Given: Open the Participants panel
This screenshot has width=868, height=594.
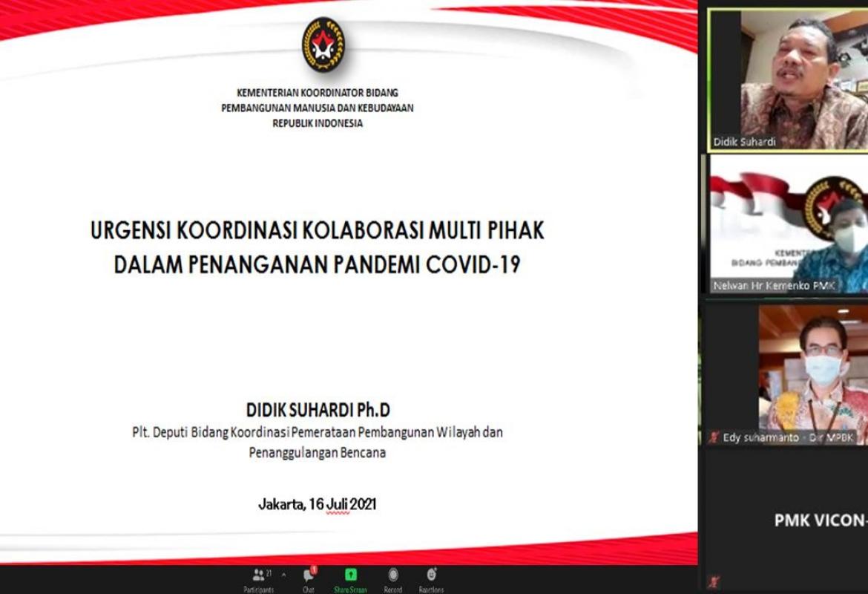Looking at the screenshot, I should [x=258, y=577].
